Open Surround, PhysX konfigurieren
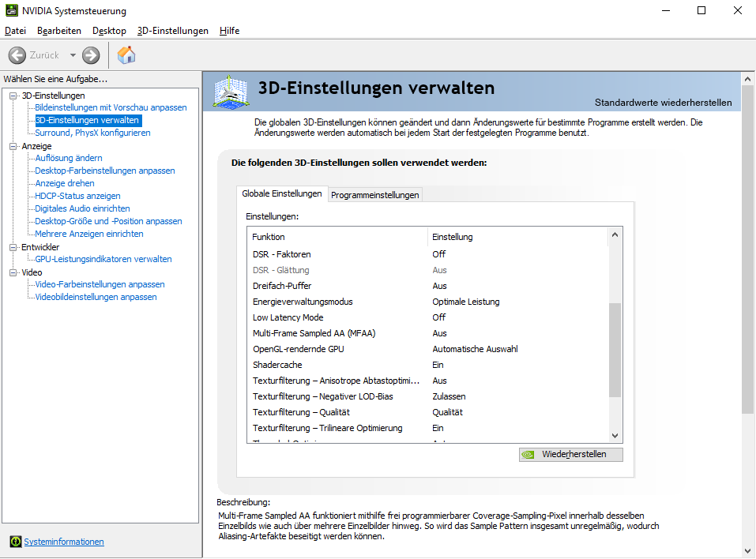 pyautogui.click(x=92, y=133)
